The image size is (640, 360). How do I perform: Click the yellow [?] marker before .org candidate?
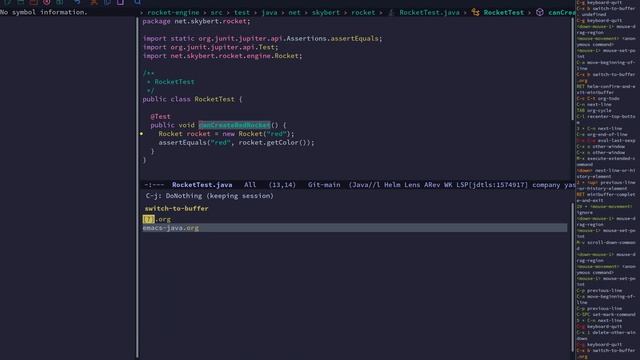[x=149, y=219]
